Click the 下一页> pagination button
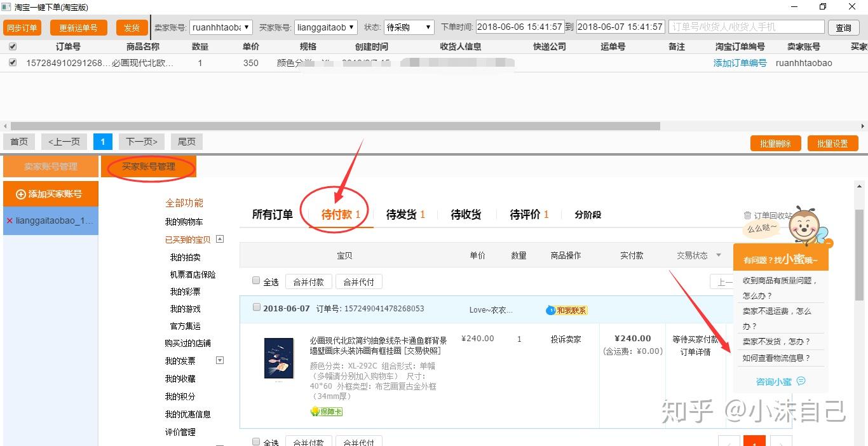Viewport: 868px width, 446px height. pyautogui.click(x=142, y=142)
